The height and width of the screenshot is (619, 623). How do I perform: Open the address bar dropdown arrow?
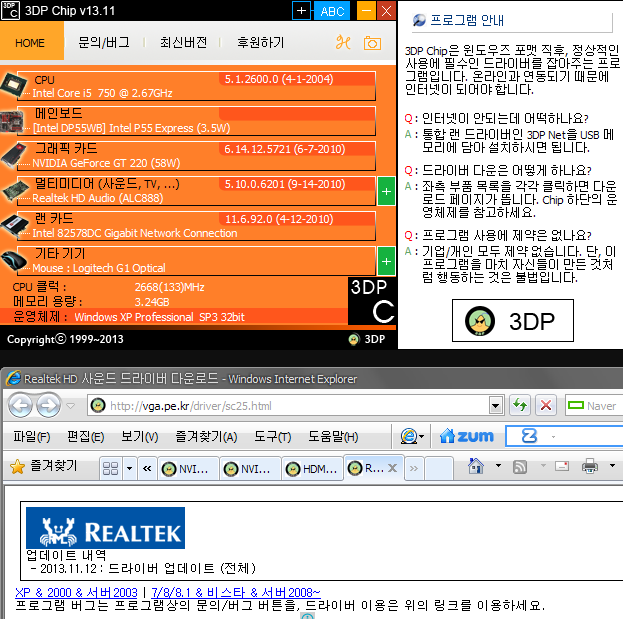click(495, 406)
